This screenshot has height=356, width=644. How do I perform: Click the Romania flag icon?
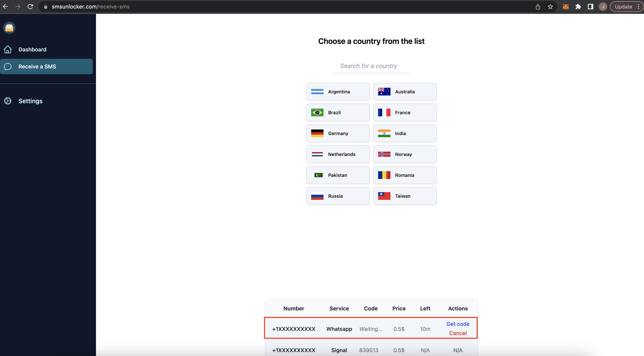coord(384,175)
